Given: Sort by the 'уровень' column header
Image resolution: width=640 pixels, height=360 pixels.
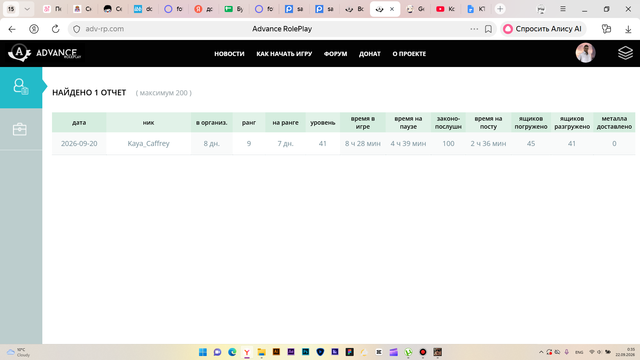Looking at the screenshot, I should [x=322, y=122].
